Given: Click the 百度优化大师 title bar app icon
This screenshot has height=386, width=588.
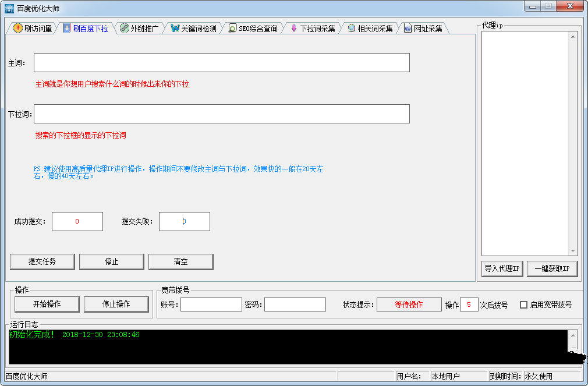Looking at the screenshot, I should pos(9,8).
